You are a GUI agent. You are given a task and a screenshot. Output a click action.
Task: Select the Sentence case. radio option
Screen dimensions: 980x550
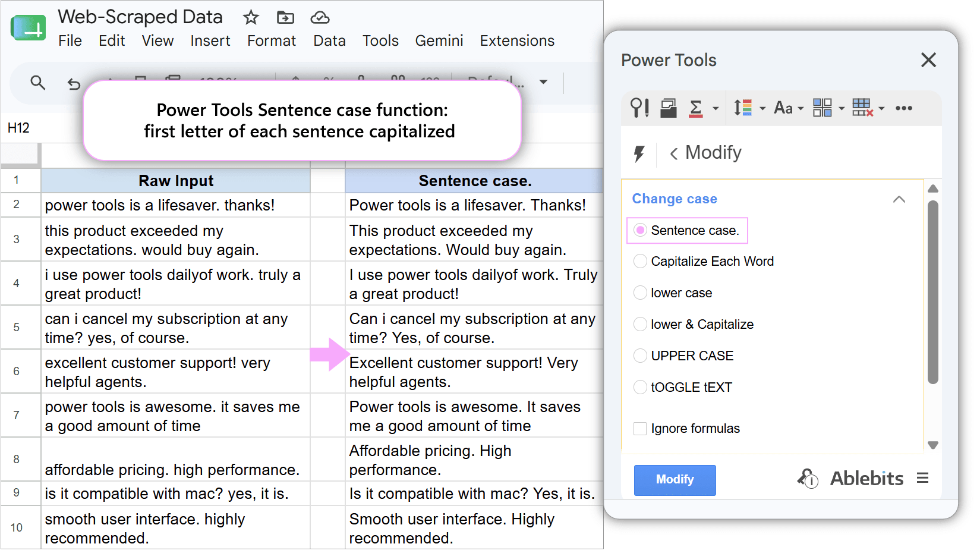(640, 230)
